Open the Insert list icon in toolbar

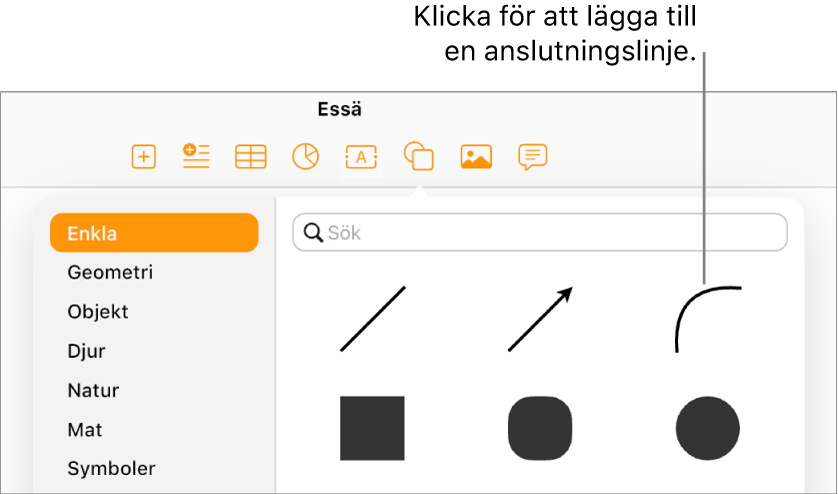point(196,156)
